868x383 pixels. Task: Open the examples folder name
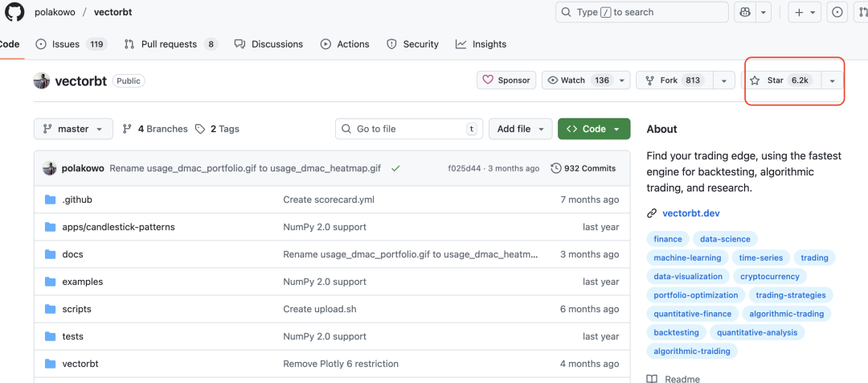pyautogui.click(x=83, y=282)
